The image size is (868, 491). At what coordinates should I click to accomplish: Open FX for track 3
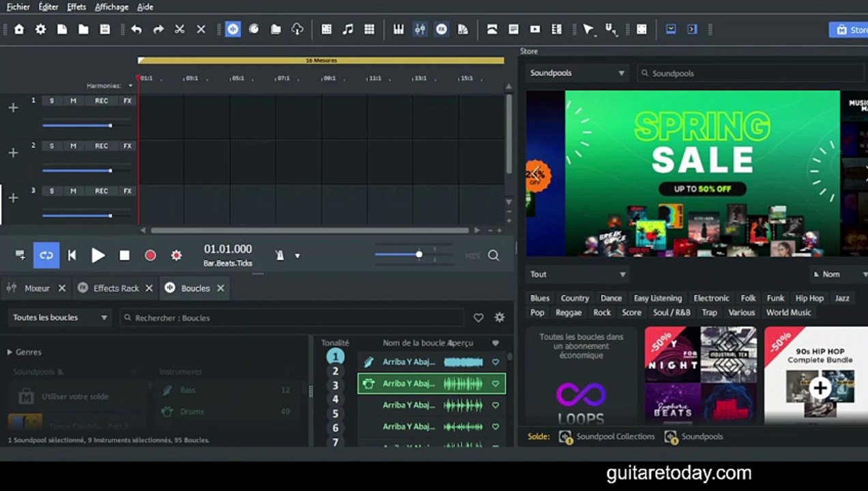pyautogui.click(x=127, y=191)
